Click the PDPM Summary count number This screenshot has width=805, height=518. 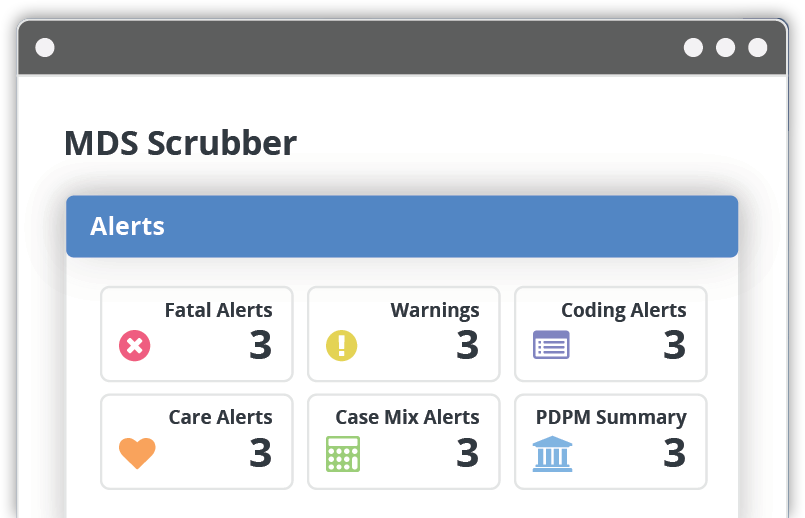click(x=674, y=453)
